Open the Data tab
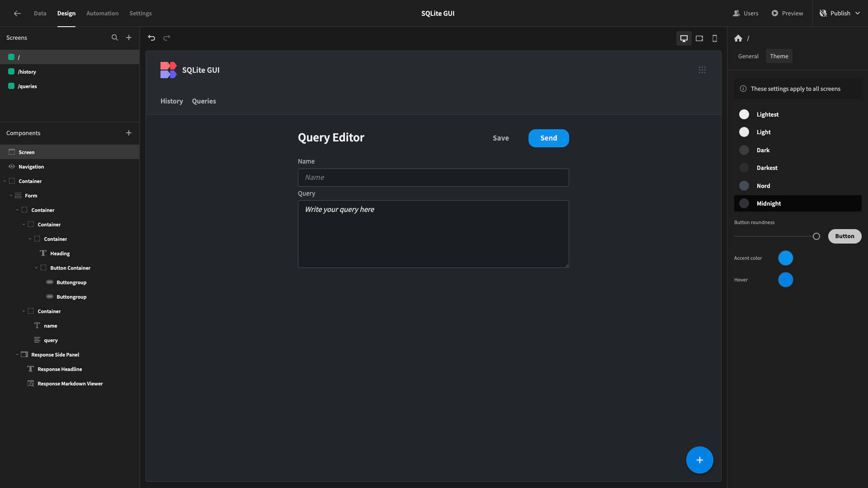Image resolution: width=868 pixels, height=488 pixels. click(x=40, y=14)
